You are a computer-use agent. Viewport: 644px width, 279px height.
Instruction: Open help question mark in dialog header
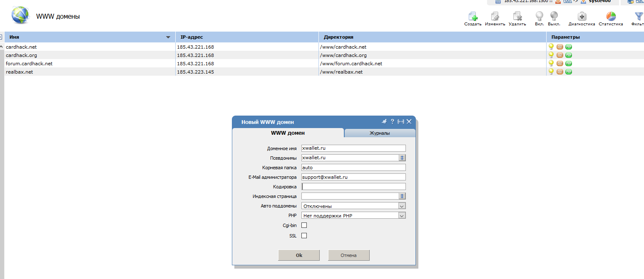[392, 121]
